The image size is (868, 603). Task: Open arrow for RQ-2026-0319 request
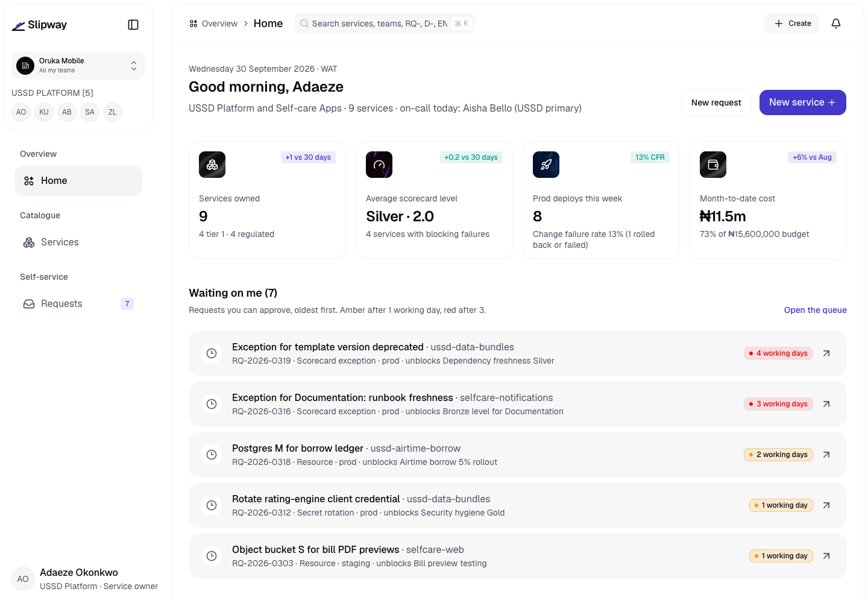(x=826, y=353)
